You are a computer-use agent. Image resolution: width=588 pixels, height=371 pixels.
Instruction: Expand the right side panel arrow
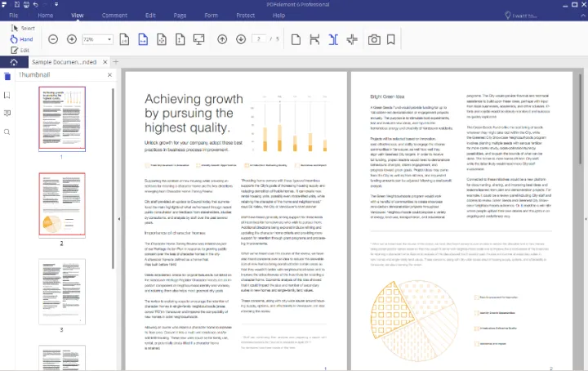583,219
